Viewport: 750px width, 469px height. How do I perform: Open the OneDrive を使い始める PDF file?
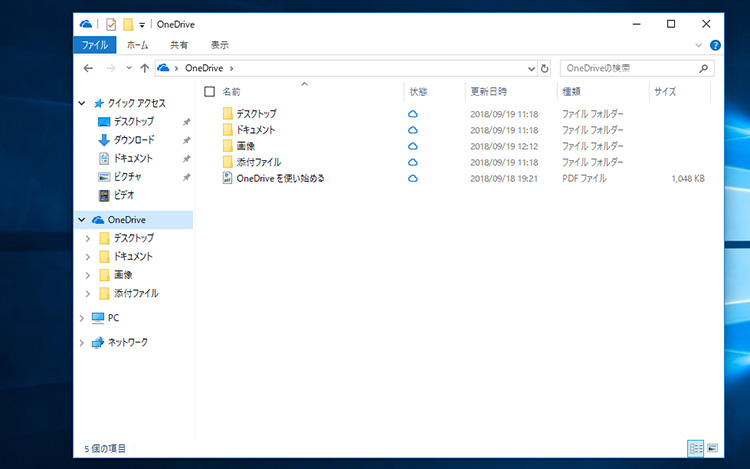tap(280, 178)
